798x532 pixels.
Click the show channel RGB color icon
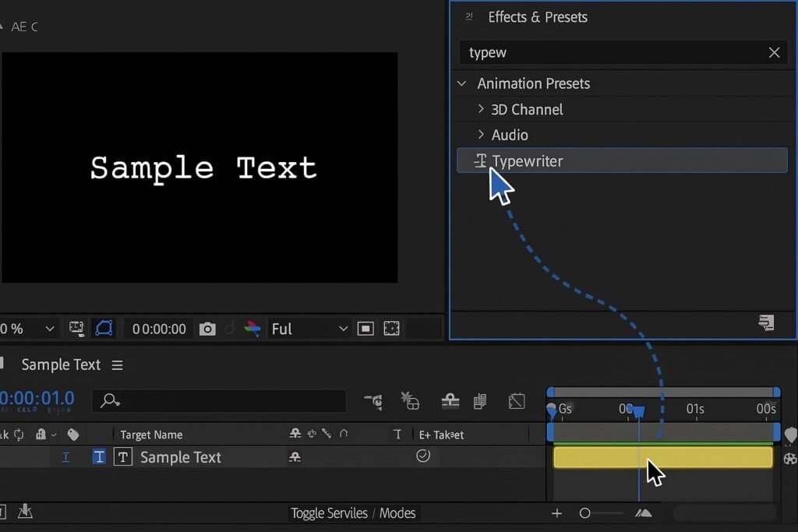pos(252,329)
